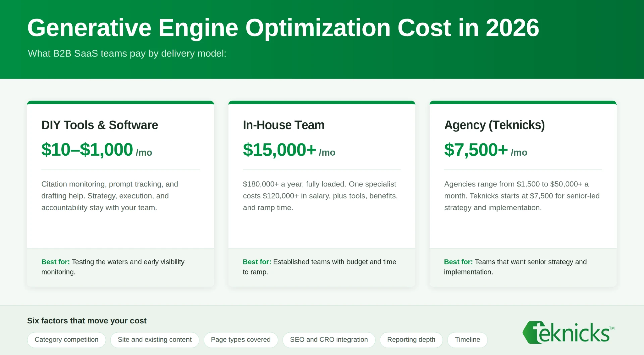The width and height of the screenshot is (644, 355).
Task: Click Best for: Testing the waters note
Action: tap(113, 267)
